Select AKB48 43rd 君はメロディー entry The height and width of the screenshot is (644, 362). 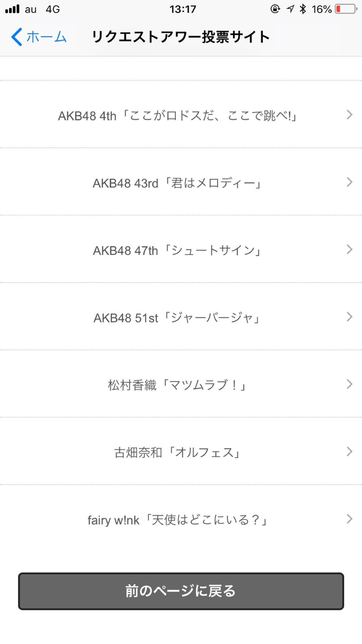(177, 183)
